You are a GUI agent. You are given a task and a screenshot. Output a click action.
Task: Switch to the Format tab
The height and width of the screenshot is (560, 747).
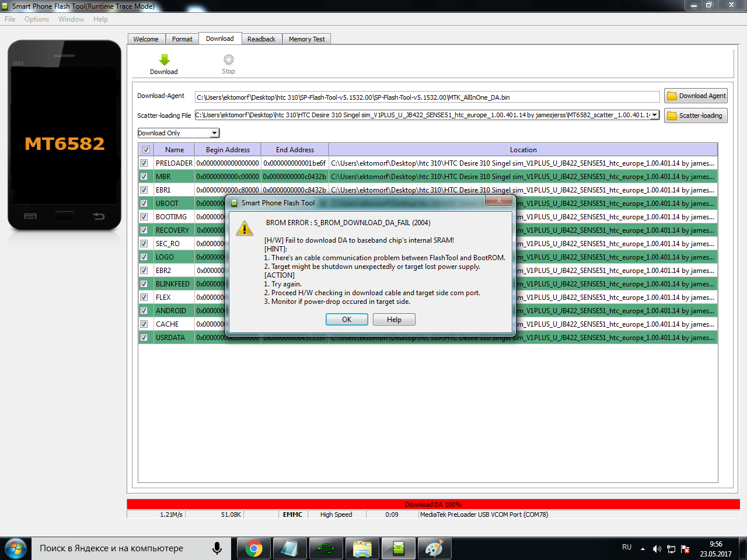tap(182, 39)
